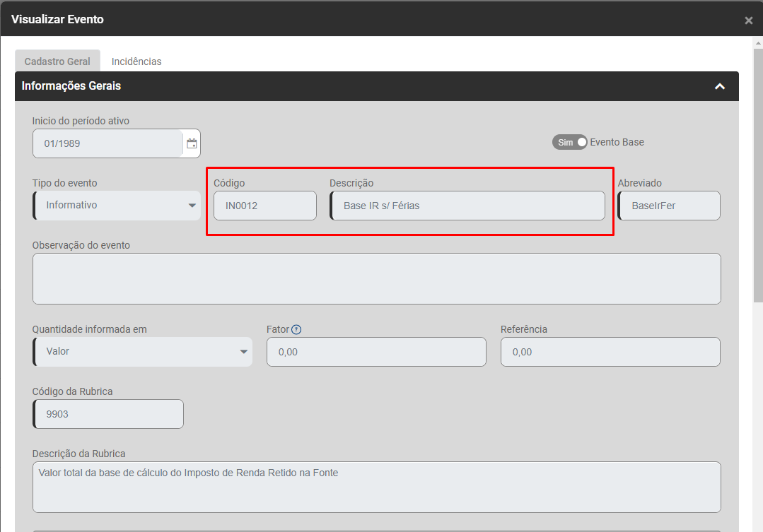Switch to the Incidências tab

click(x=136, y=61)
